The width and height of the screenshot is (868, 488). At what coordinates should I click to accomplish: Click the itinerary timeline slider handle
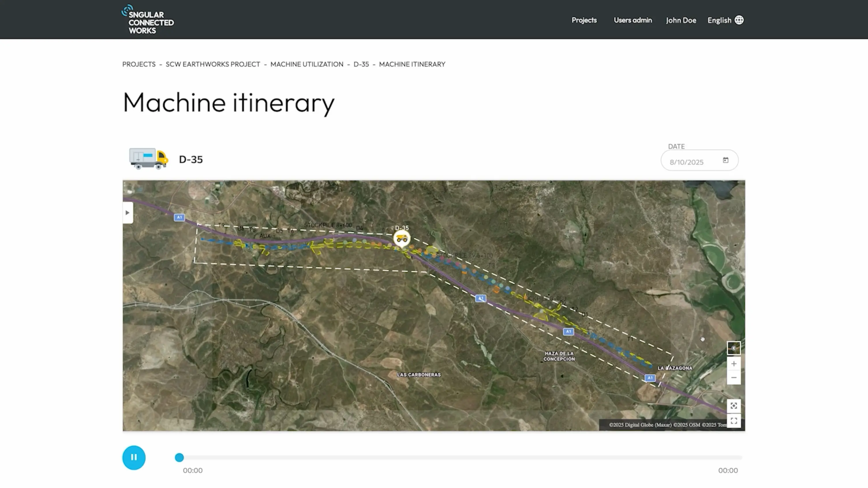179,457
